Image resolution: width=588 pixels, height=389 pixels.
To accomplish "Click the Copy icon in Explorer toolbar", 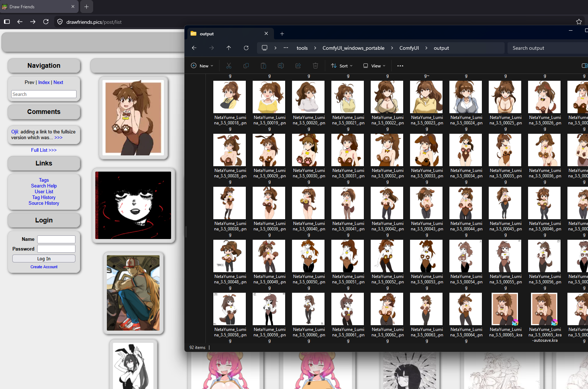I will coord(246,66).
